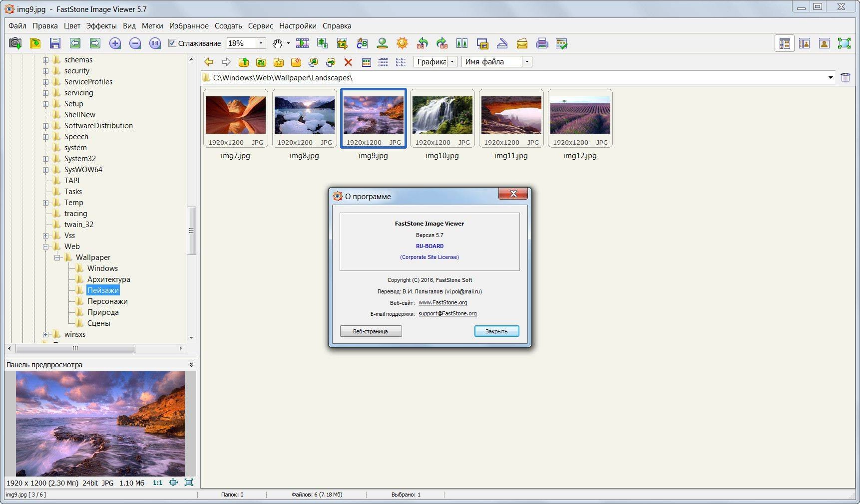Screen dimensions: 860x504
Task: Click Закрыть button in About dialog
Action: (496, 331)
